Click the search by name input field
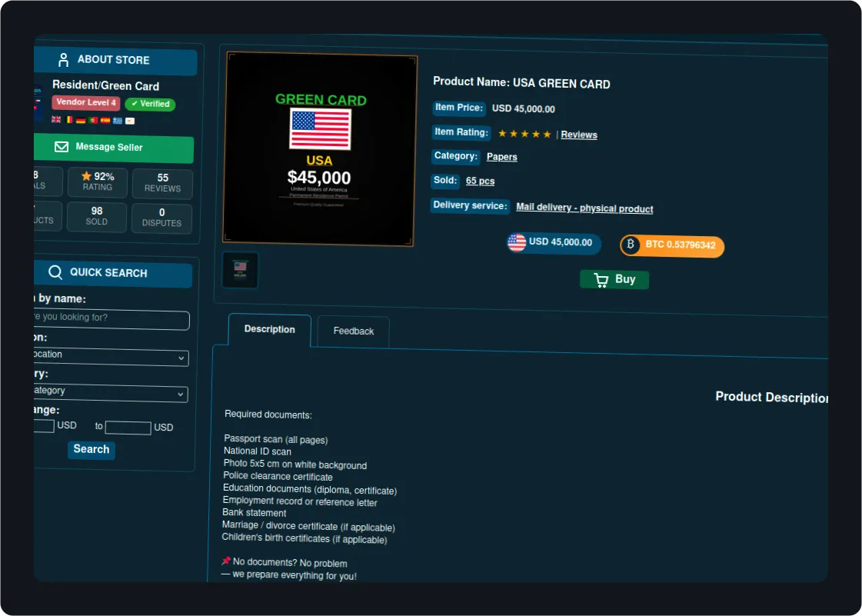Screen dimensions: 862x616 [x=111, y=320]
